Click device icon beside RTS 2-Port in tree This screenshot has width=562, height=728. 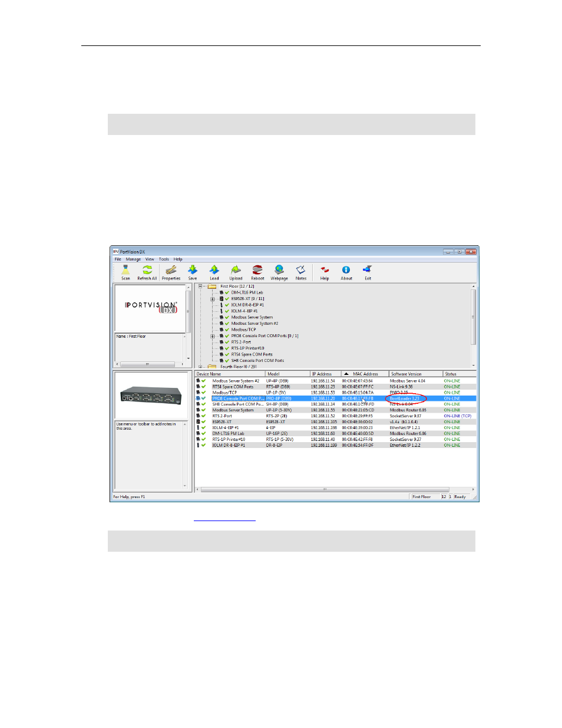tap(222, 342)
